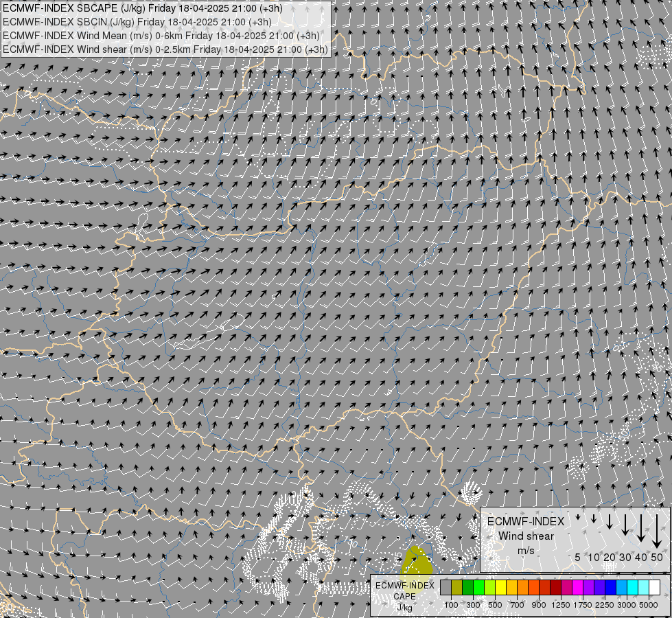Viewport: 672px width, 618px height.
Task: Click the number 30 under shear arrows
Action: [625, 557]
